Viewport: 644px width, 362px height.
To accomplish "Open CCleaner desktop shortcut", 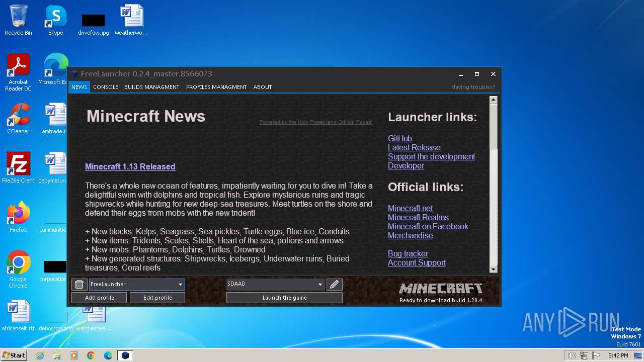I will click(18, 119).
